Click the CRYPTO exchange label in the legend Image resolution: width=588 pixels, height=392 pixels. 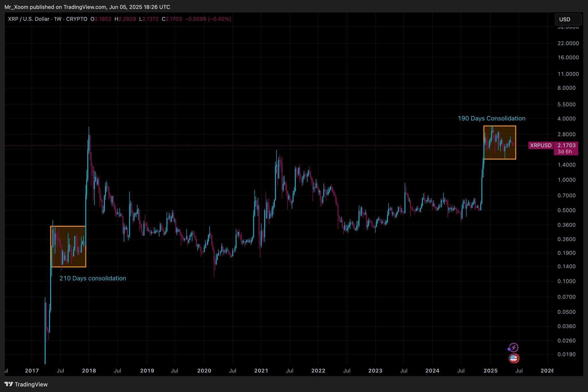coord(77,19)
